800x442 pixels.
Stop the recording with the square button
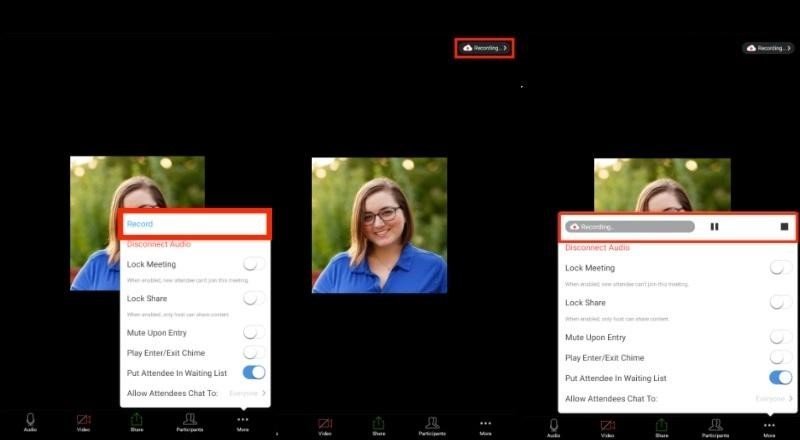[784, 227]
